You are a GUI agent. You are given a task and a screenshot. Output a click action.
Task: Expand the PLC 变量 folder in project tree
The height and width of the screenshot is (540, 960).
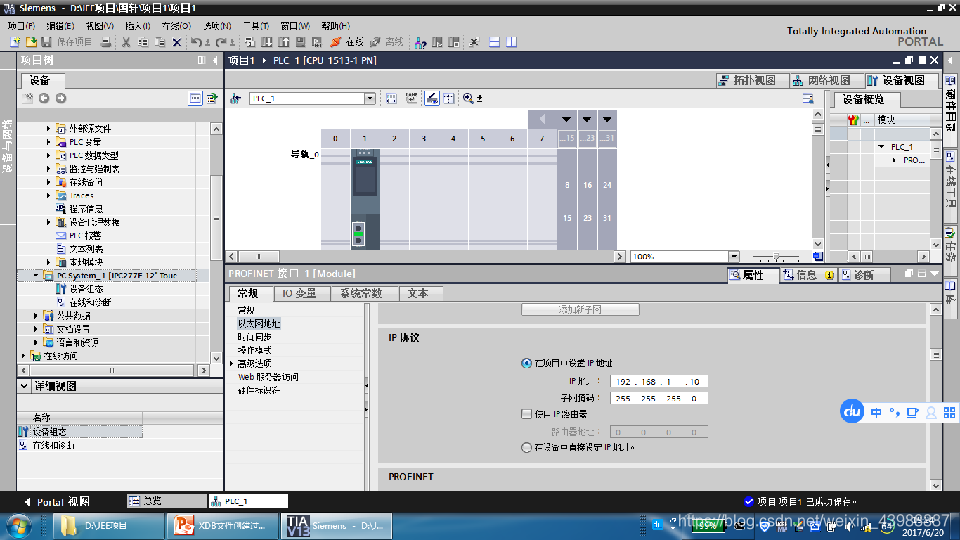point(48,142)
